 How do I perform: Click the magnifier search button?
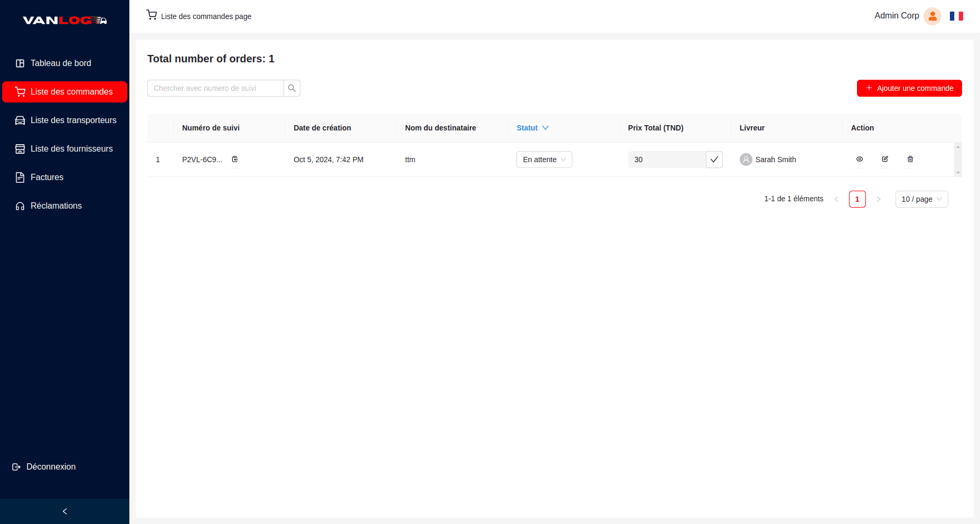pos(292,88)
